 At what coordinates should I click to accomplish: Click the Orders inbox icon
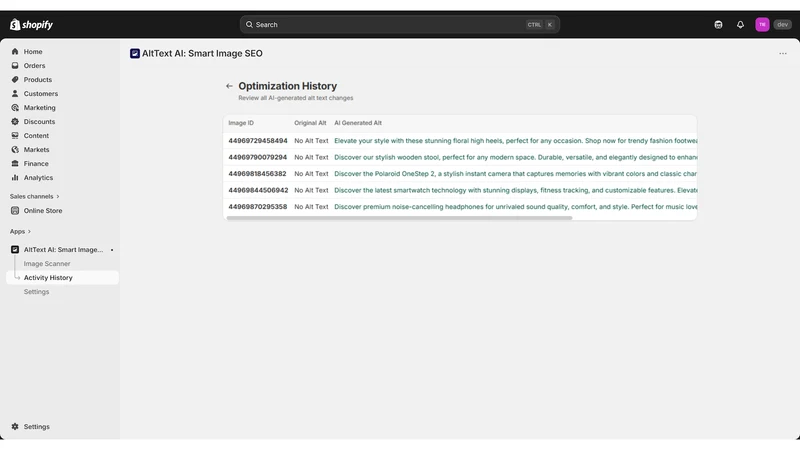15,65
